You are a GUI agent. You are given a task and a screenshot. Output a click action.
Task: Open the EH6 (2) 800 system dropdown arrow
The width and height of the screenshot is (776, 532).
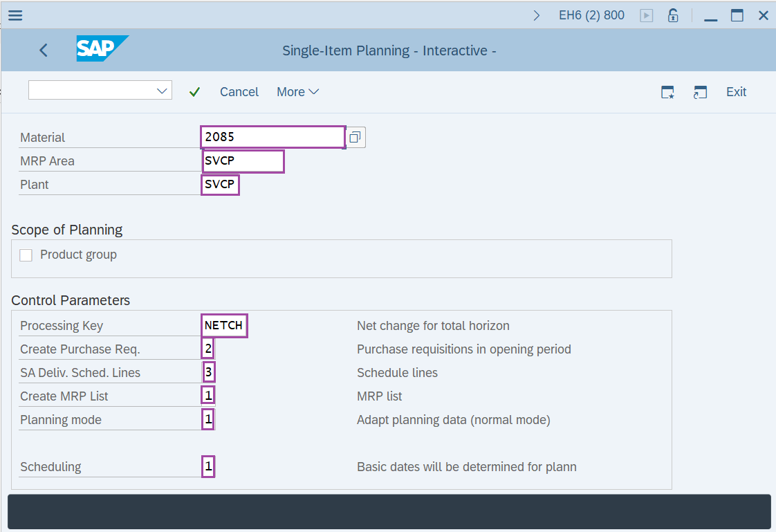pos(537,13)
